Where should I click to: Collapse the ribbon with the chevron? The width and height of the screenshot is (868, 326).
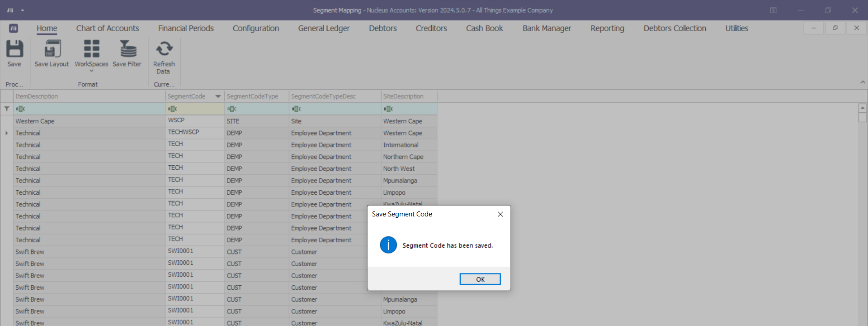863,82
